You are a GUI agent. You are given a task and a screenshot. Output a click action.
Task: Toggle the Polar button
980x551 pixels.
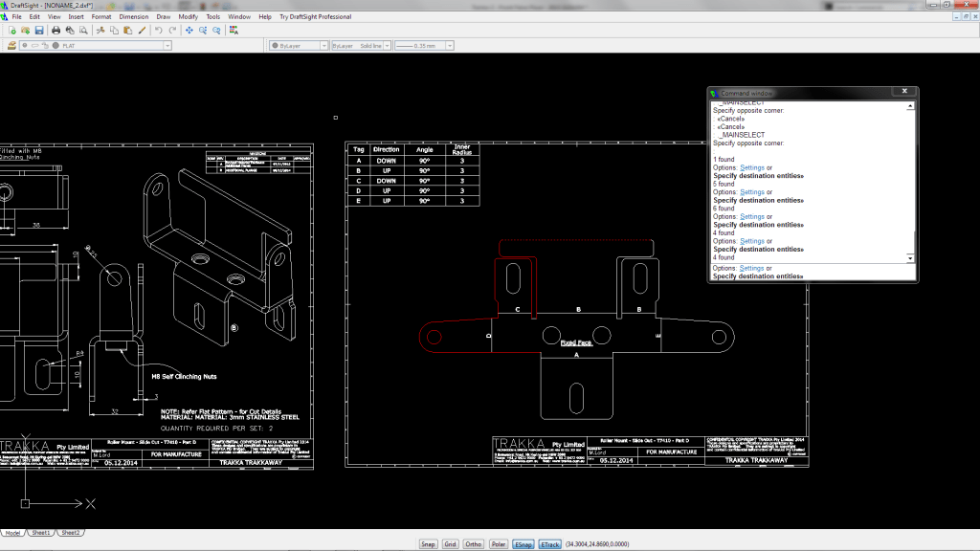499,544
